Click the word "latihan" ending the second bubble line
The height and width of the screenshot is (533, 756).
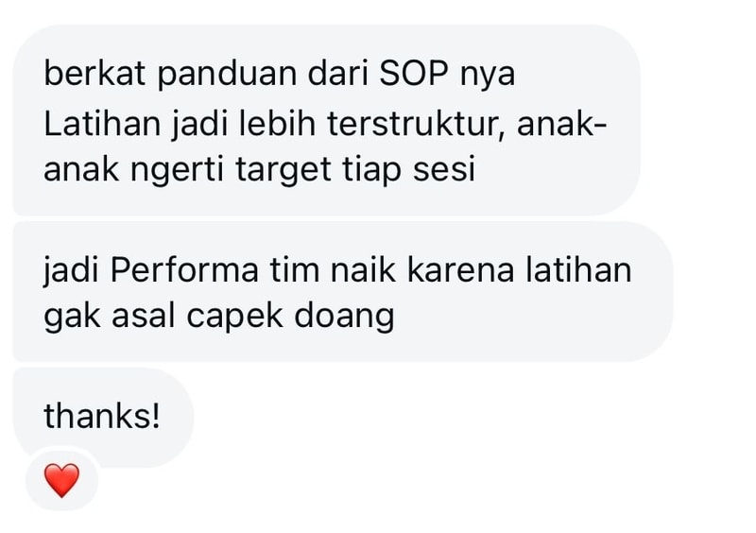point(578,270)
